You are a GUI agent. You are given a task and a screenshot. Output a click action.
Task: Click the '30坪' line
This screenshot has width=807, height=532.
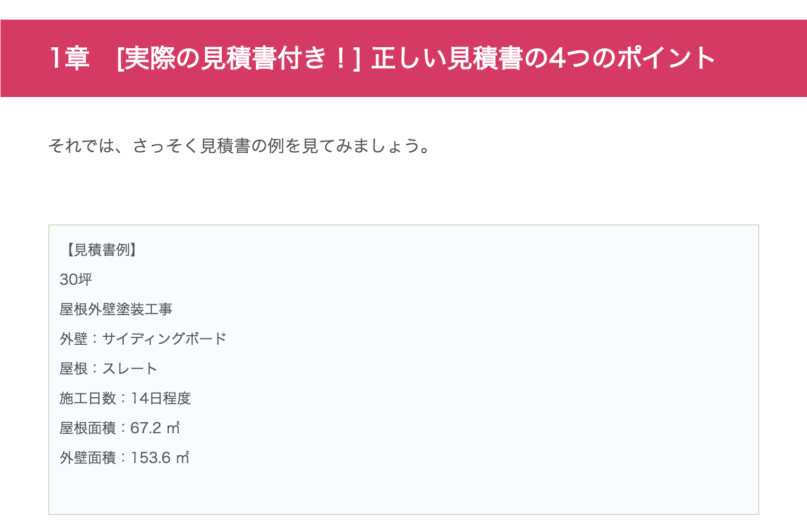[76, 279]
